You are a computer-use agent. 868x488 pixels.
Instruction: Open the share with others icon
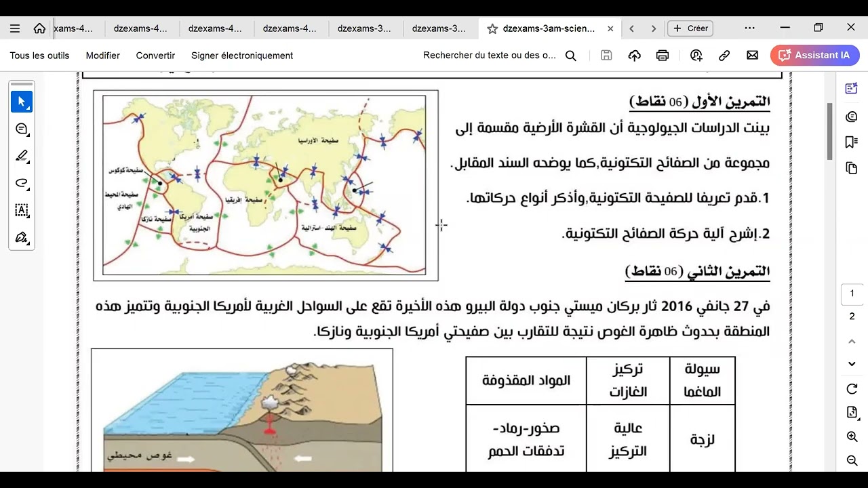[x=696, y=56]
